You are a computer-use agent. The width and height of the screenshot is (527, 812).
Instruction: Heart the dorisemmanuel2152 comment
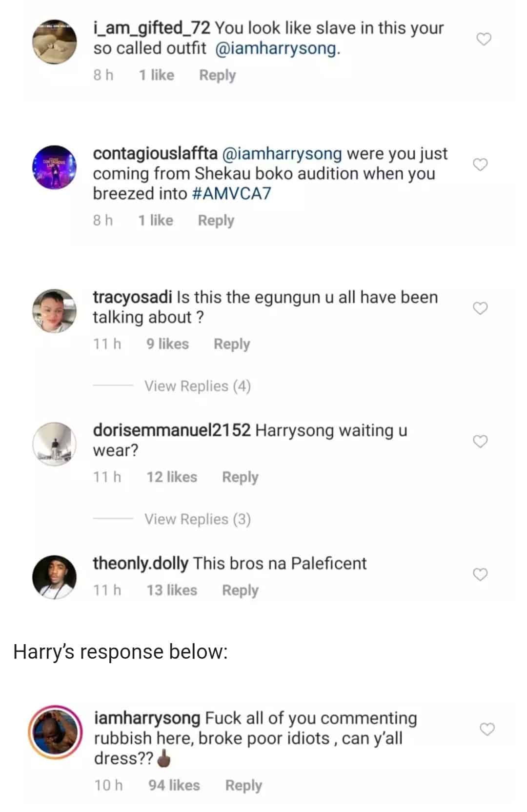(481, 442)
